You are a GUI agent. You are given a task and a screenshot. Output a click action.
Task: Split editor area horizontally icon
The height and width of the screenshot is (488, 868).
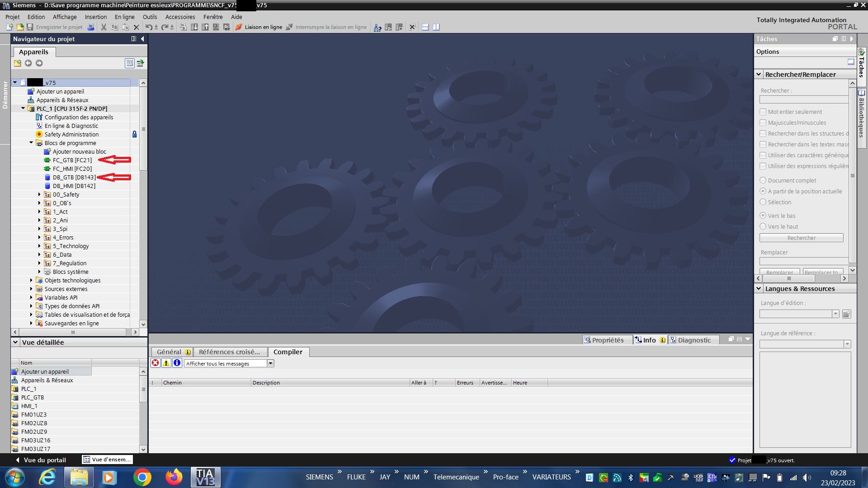point(425,27)
